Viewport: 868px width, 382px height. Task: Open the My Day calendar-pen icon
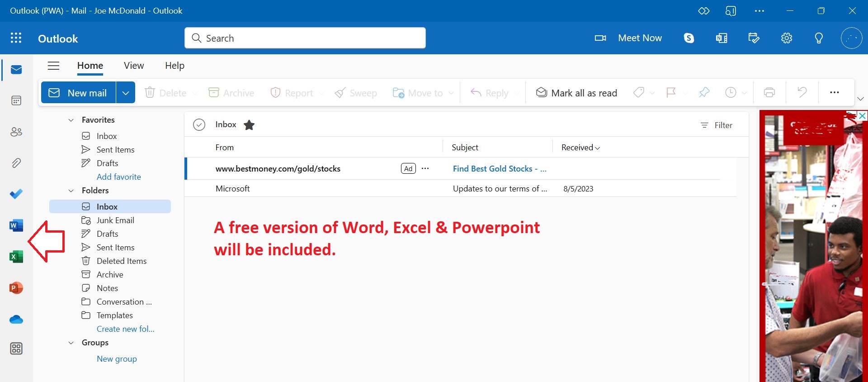pyautogui.click(x=754, y=38)
